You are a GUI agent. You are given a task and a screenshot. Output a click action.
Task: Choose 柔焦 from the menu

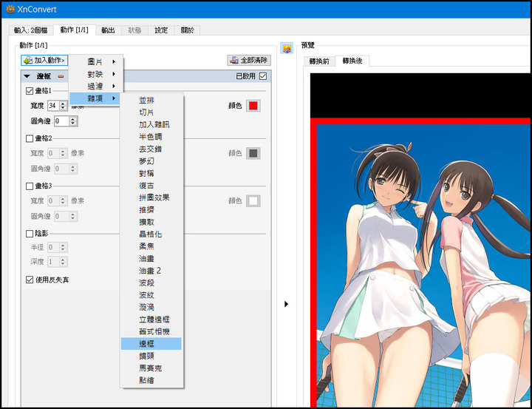click(x=151, y=246)
